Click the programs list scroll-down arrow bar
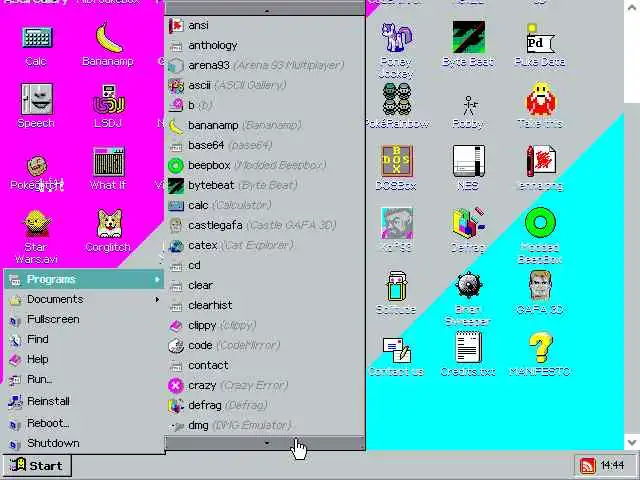This screenshot has width=640, height=480. coord(265,443)
